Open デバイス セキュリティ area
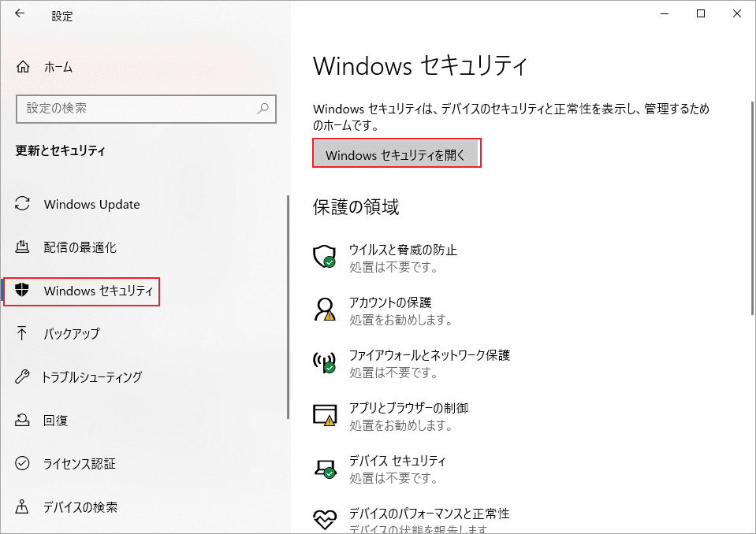Viewport: 756px width, 534px height. [x=397, y=462]
